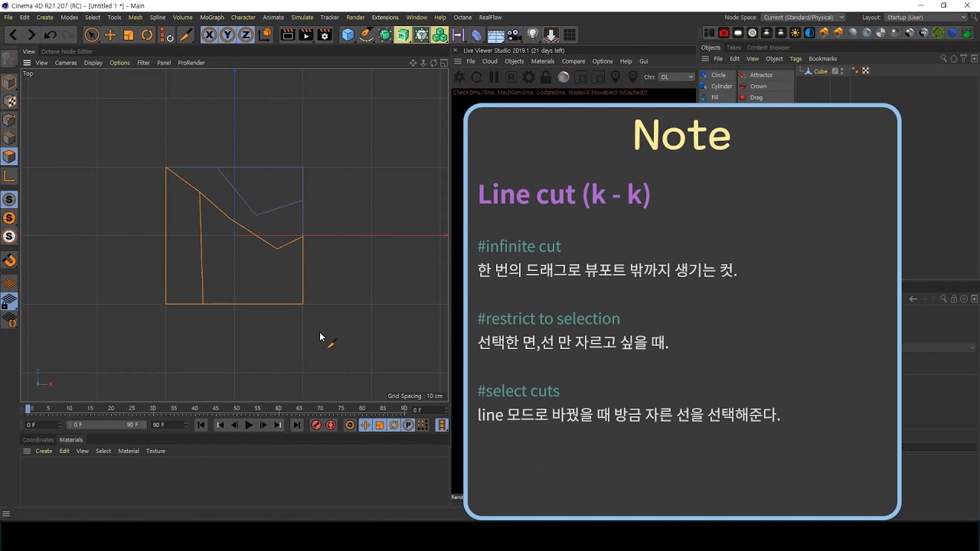This screenshot has width=980, height=551.
Task: Open the Edit Render Settings clapperboard icon
Action: pyautogui.click(x=325, y=34)
